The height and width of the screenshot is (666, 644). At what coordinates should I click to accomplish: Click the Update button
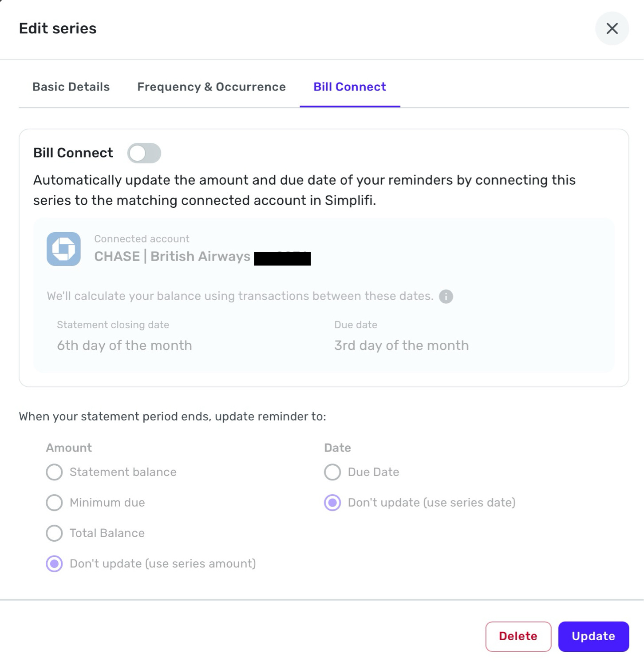(593, 636)
